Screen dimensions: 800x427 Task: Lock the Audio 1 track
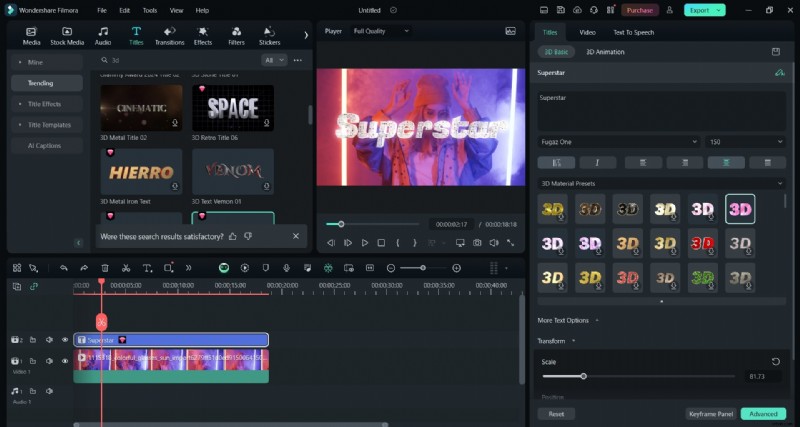(x=33, y=391)
